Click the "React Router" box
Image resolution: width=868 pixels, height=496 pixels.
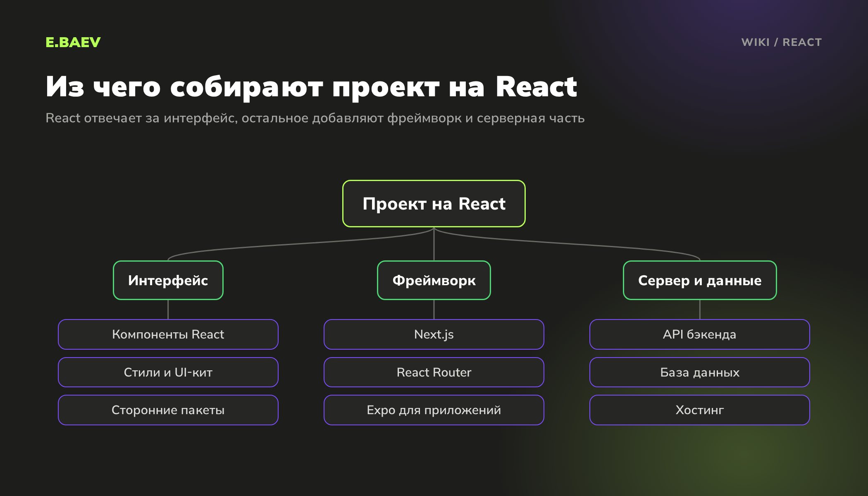[434, 372]
